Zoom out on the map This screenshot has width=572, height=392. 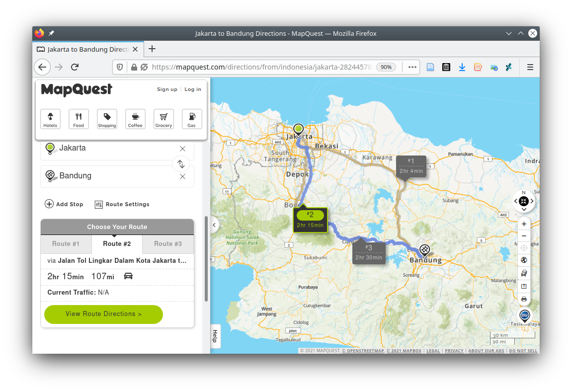(x=524, y=236)
